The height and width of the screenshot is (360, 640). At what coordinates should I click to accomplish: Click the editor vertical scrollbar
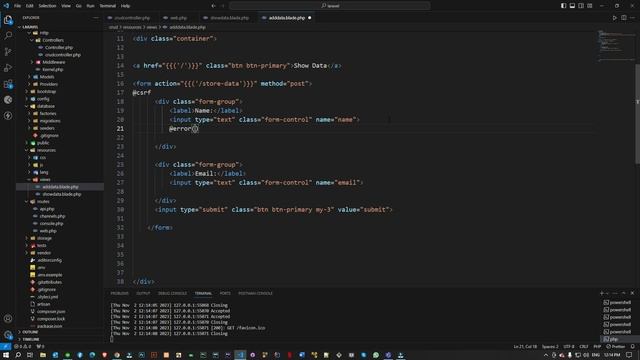(x=638, y=114)
